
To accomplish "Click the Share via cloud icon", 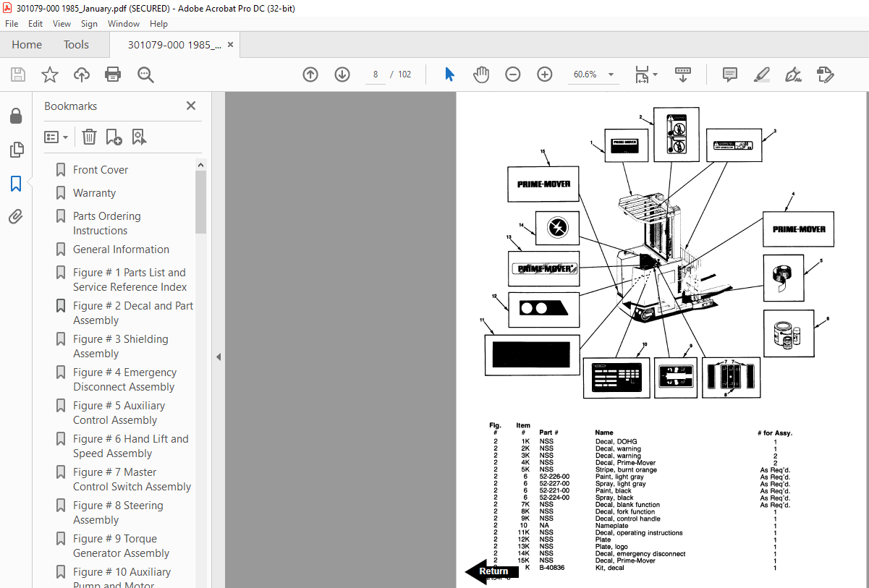I will [x=81, y=74].
